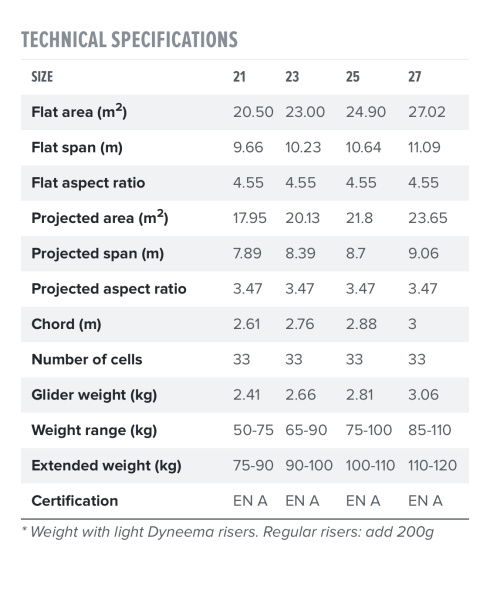Click the Flat span value 10.23

pyautogui.click(x=303, y=147)
